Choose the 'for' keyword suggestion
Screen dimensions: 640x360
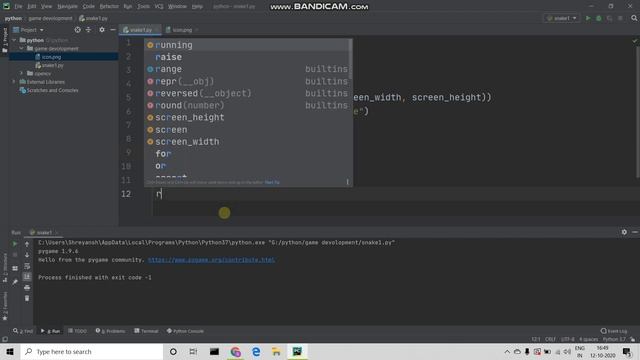coord(247,154)
